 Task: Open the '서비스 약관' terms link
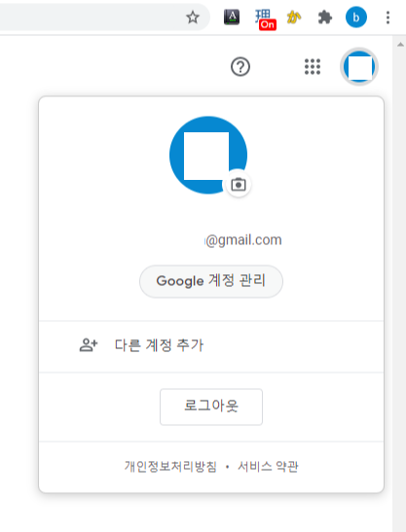click(268, 466)
